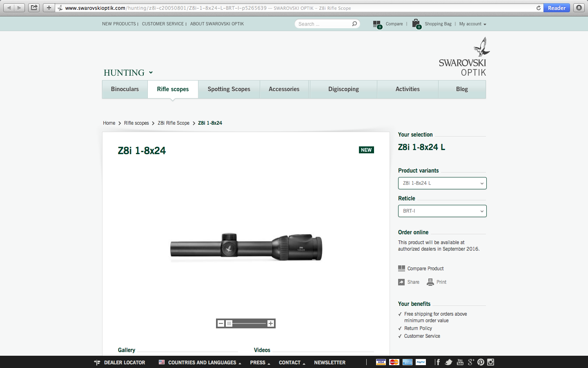Open ABOUT SWAROVSKI OPTIK link
588x368 pixels.
[x=217, y=24]
